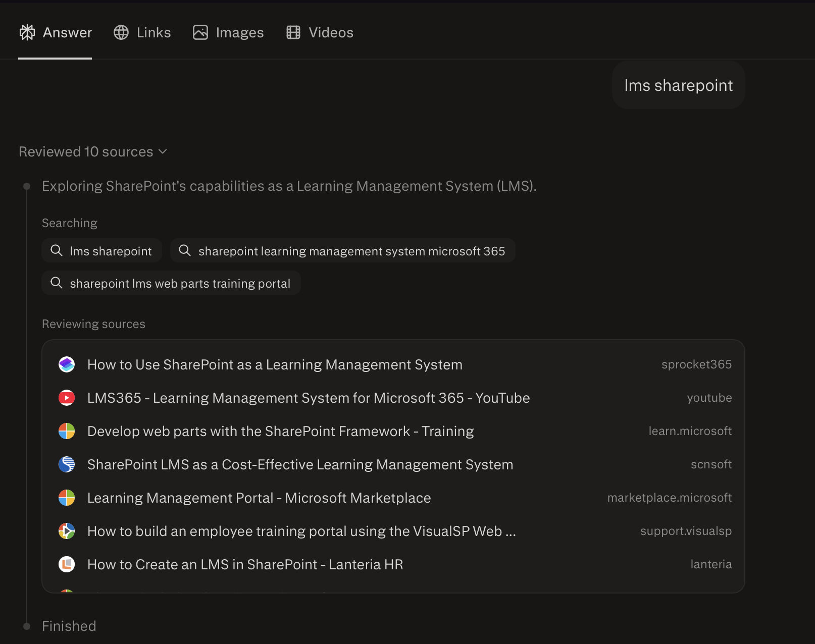Click the scnsoft favicon on SharePoint LMS source

[66, 464]
